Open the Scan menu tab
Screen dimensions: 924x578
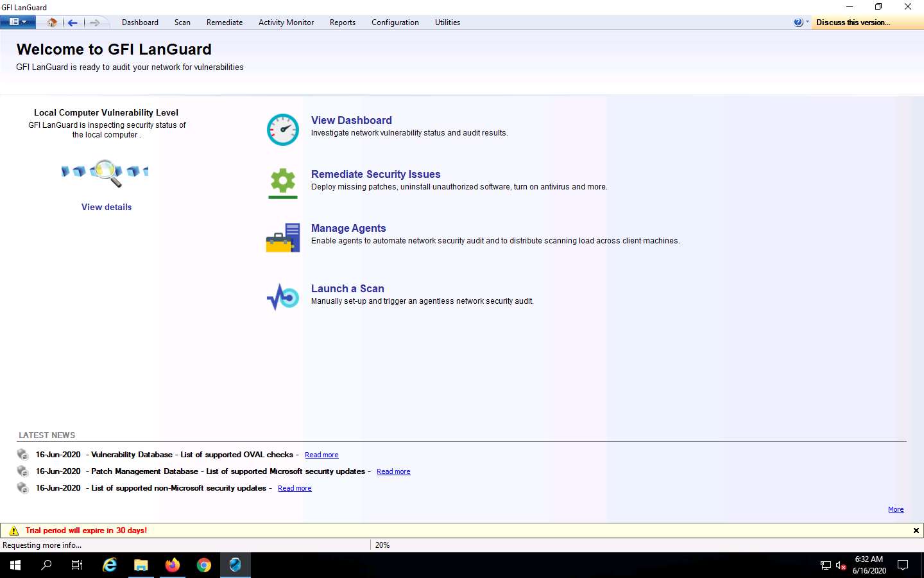tap(182, 22)
